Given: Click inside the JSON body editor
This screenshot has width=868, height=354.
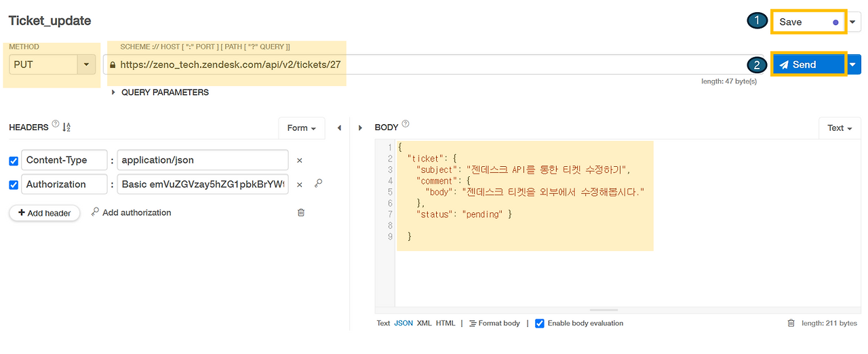Looking at the screenshot, I should (627, 224).
